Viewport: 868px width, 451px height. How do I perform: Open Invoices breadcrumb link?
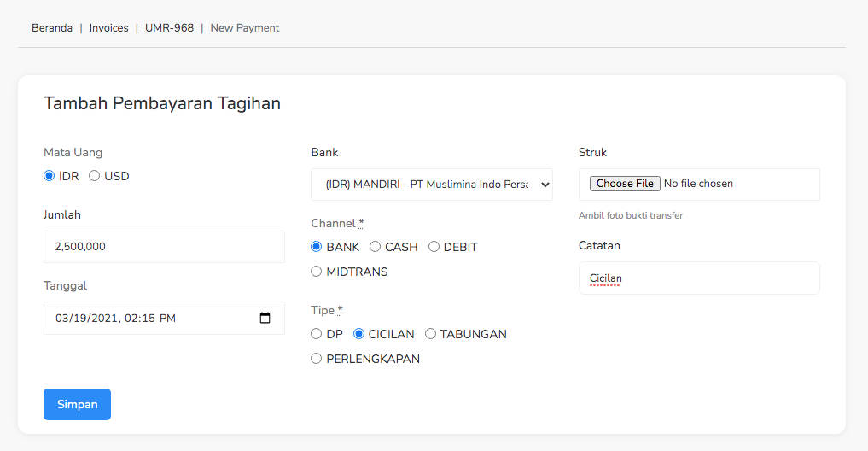pyautogui.click(x=108, y=28)
